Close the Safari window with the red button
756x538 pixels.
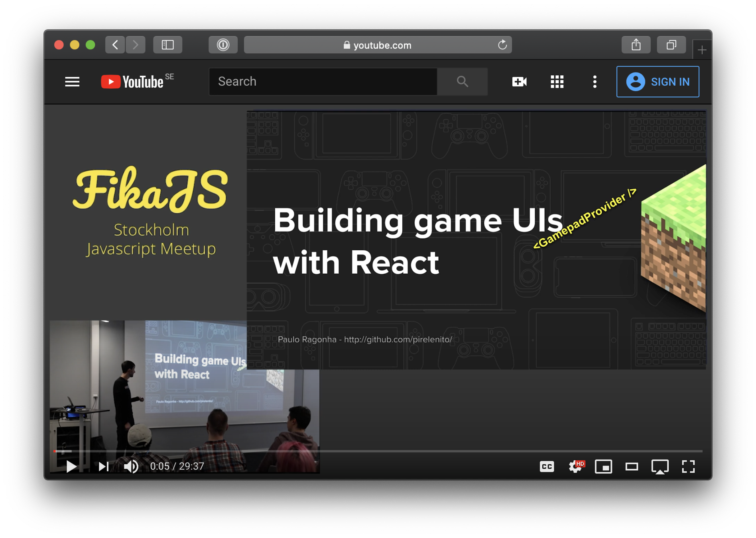click(x=59, y=45)
